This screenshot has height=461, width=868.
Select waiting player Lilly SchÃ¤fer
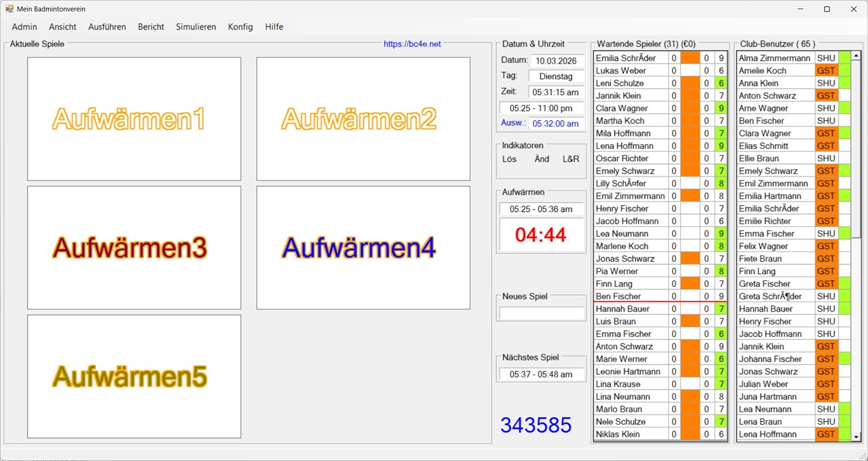(x=631, y=183)
